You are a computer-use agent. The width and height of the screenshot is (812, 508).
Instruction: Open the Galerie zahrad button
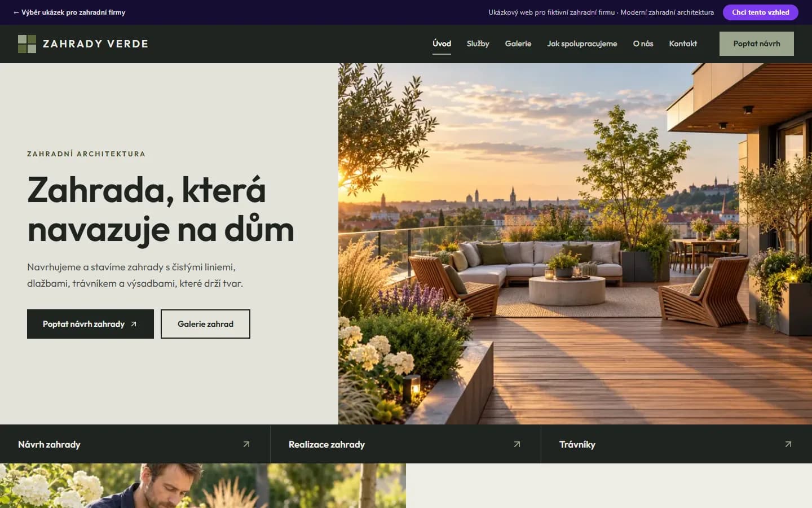(205, 324)
